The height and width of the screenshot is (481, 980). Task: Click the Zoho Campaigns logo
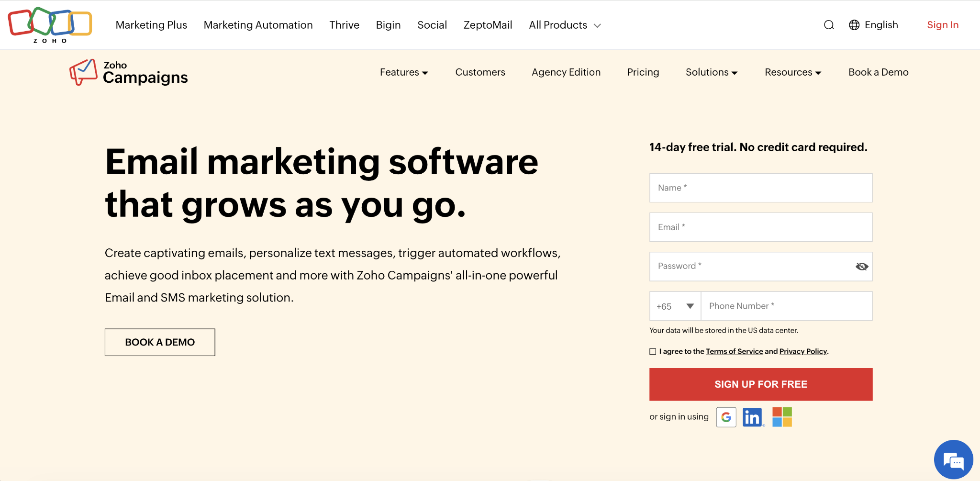(128, 72)
